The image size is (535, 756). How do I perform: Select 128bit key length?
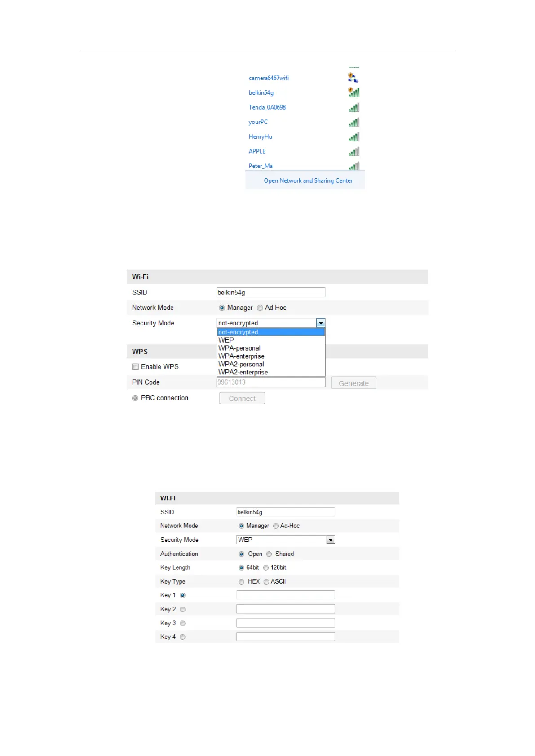tap(266, 568)
